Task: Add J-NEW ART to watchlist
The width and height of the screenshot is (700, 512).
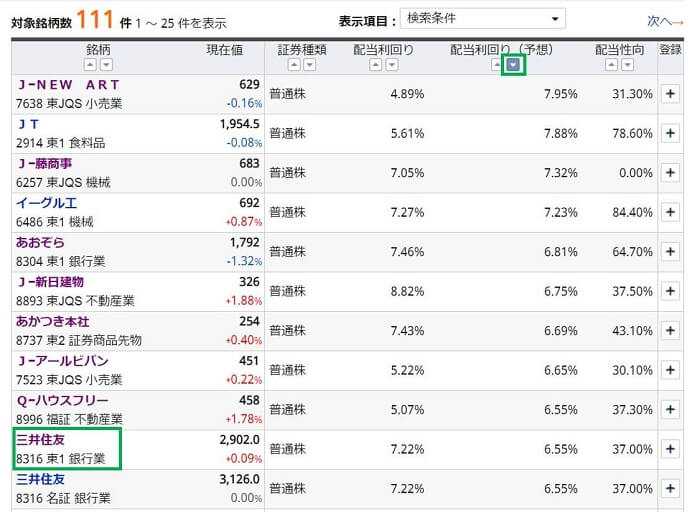Action: tap(670, 94)
